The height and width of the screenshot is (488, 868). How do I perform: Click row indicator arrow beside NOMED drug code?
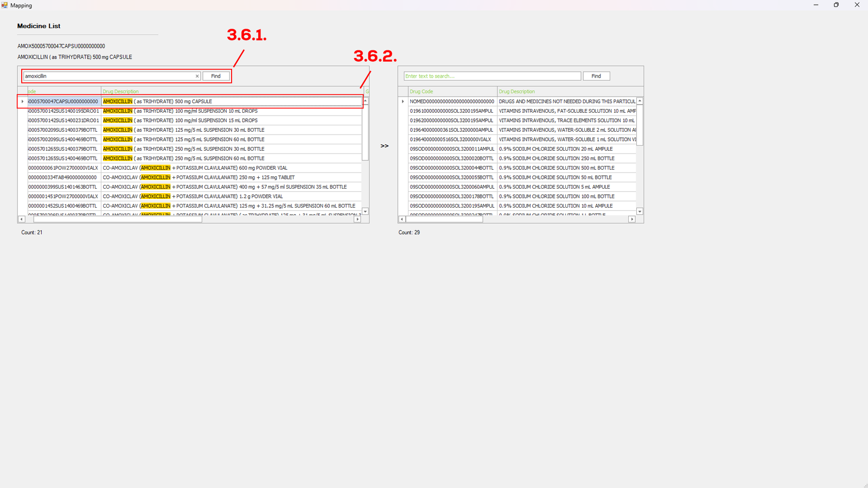click(403, 101)
